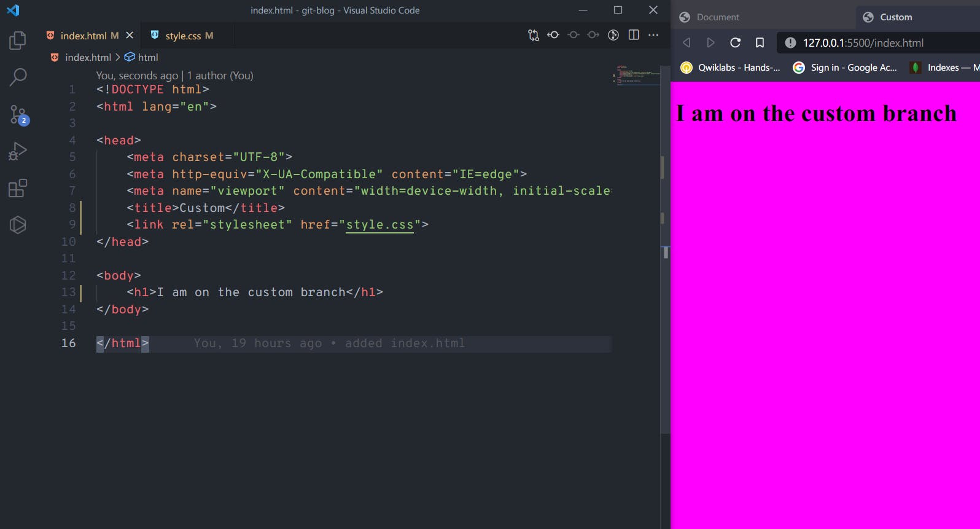Viewport: 980px width, 529px height.
Task: Click line number 13 in the gutter
Action: [x=68, y=292]
